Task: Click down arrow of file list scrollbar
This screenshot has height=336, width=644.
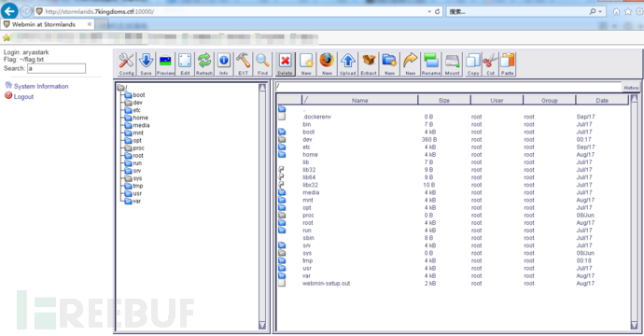Action: tap(635, 326)
